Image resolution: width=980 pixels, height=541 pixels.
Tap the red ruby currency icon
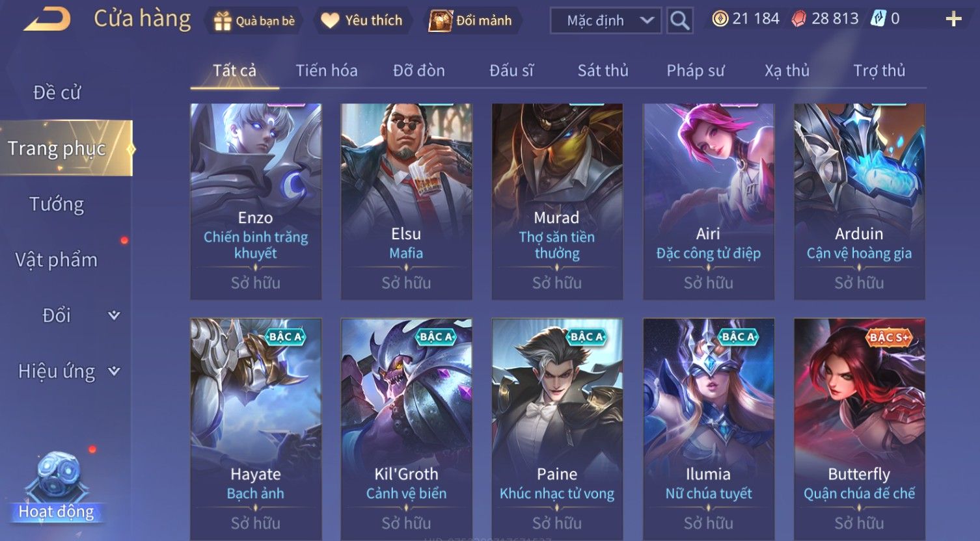coord(798,19)
